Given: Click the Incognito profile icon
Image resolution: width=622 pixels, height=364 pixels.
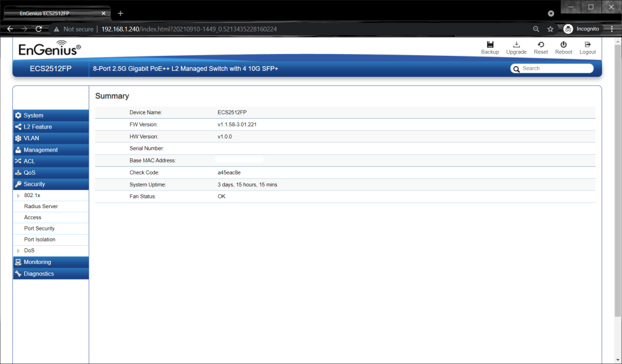Looking at the screenshot, I should tap(568, 29).
